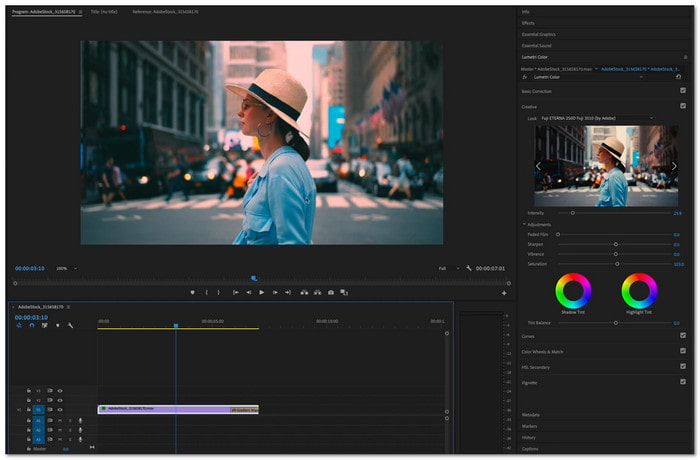
Task: Hide track V3 using eye icon
Action: point(60,391)
